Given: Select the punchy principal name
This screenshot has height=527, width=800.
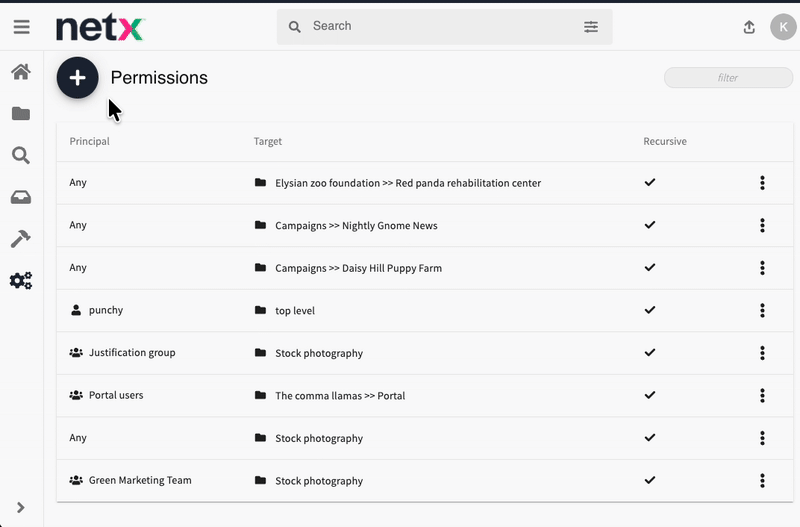Looking at the screenshot, I should 106,310.
